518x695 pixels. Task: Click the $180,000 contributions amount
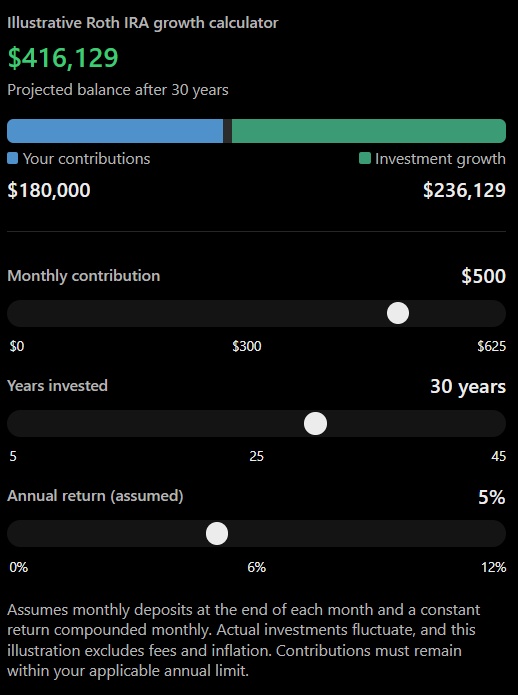tap(49, 190)
